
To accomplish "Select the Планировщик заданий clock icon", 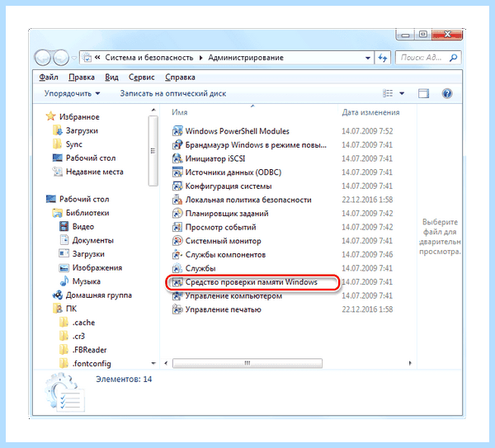I will pyautogui.click(x=177, y=214).
